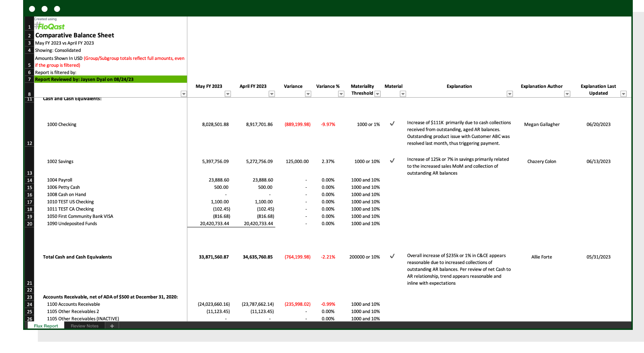
Task: Select the '1090 Undeposited Funds' cell
Action: coord(72,223)
